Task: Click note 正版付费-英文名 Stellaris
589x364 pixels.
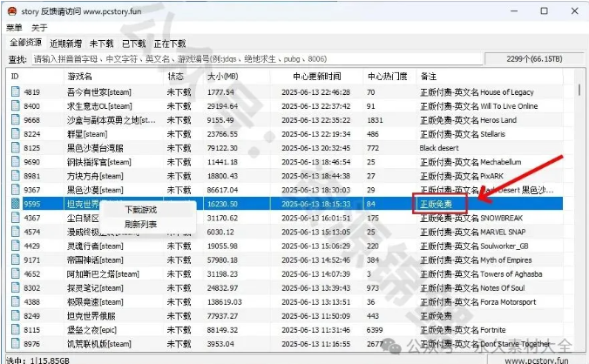Action: (463, 134)
